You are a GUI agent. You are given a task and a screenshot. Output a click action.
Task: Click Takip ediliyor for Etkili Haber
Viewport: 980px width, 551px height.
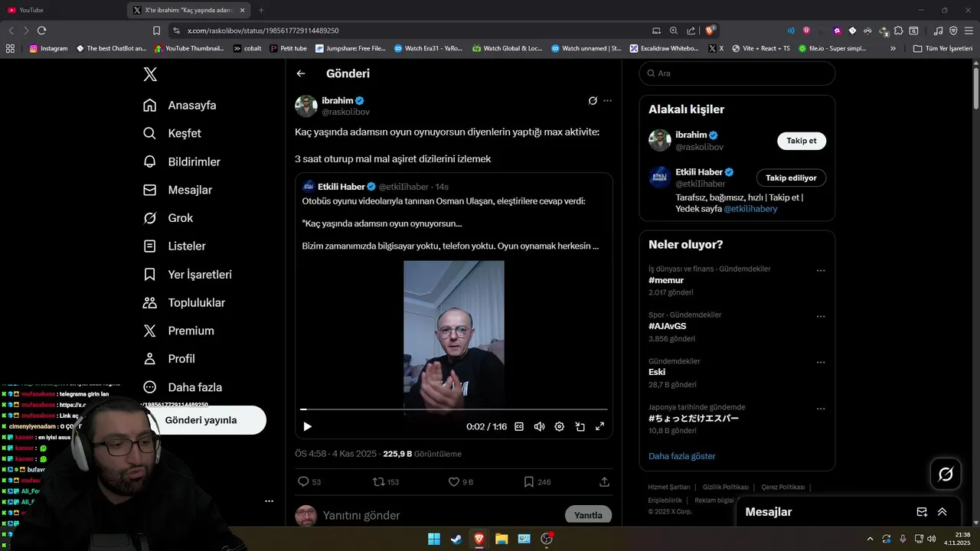click(791, 178)
